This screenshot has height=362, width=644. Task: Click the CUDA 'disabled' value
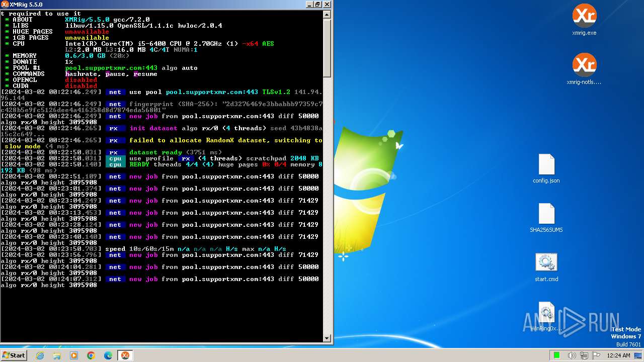click(x=81, y=86)
